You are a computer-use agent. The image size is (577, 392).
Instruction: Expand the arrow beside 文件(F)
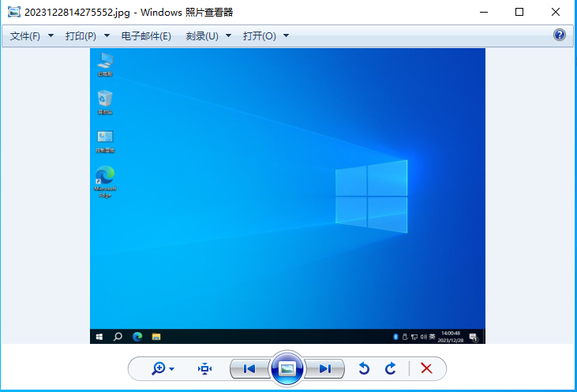[51, 35]
